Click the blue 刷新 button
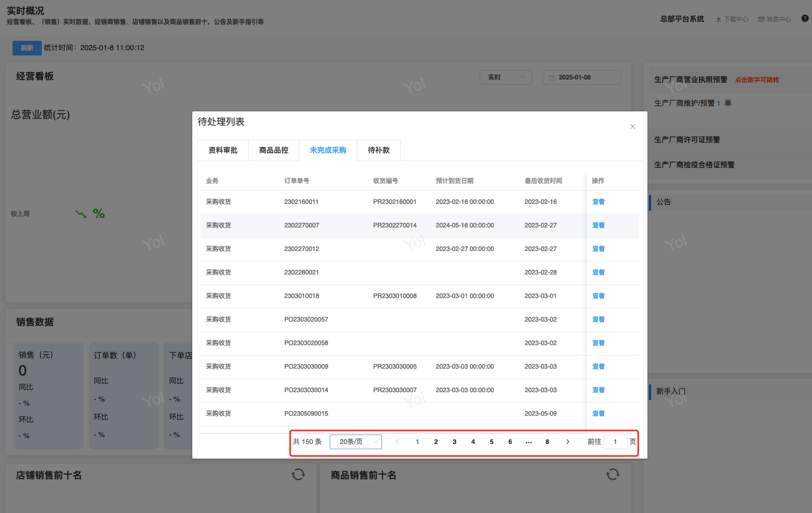The height and width of the screenshot is (513, 812). pos(27,48)
